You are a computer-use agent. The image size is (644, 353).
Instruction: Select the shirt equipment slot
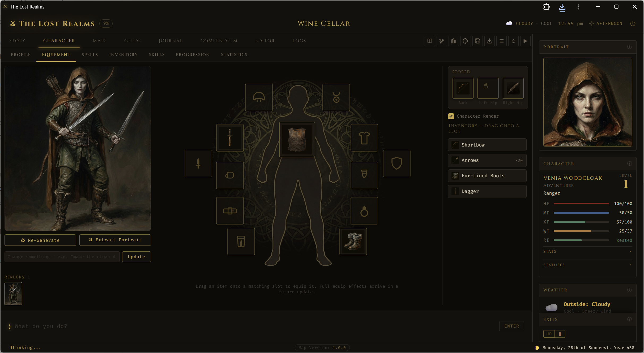(364, 138)
